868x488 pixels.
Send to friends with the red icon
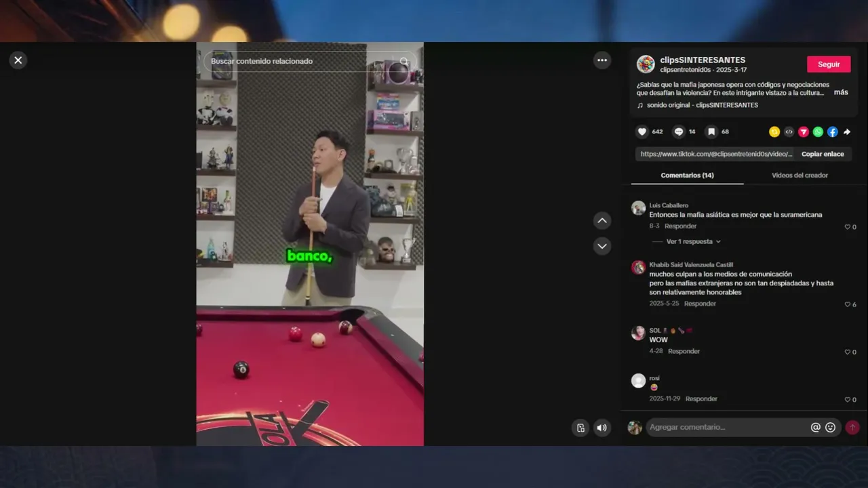804,132
